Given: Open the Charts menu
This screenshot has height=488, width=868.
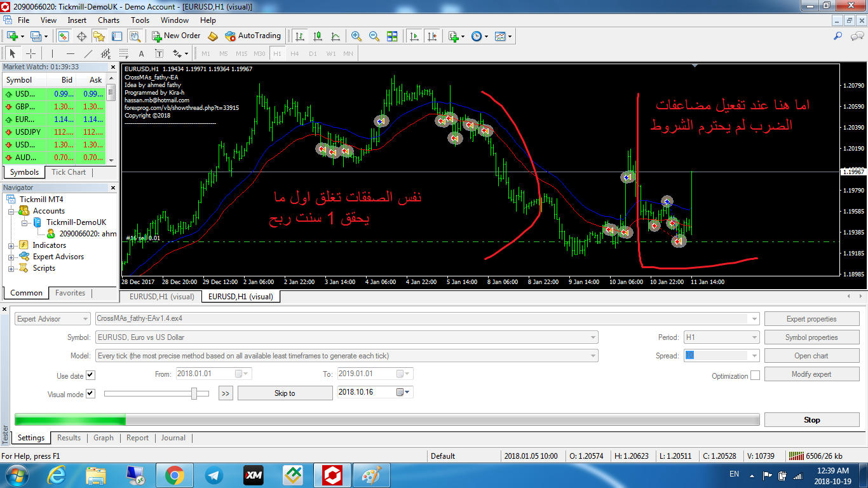Looking at the screenshot, I should (x=108, y=20).
